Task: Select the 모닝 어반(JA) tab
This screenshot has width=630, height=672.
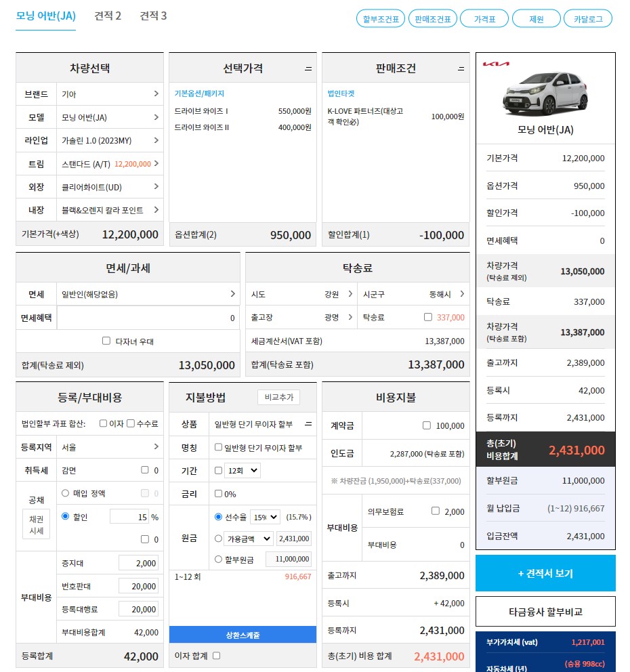Action: point(46,16)
